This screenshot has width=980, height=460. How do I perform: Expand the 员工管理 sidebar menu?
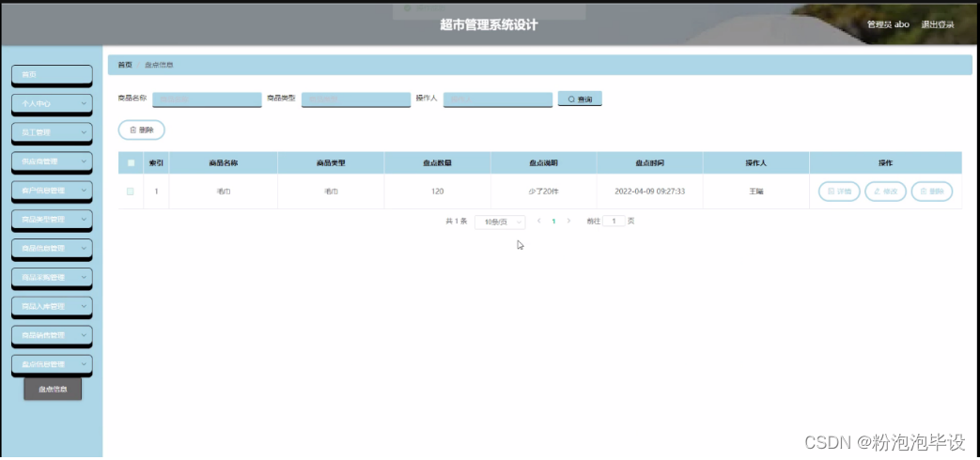pos(52,132)
